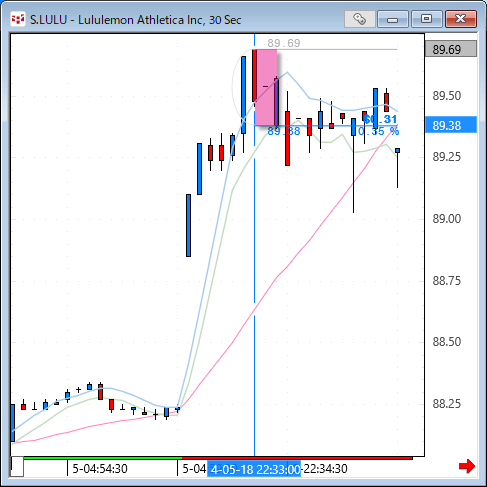This screenshot has width=487, height=487.
Task: Select the pink shaded measurement rectangle
Action: pos(265,88)
